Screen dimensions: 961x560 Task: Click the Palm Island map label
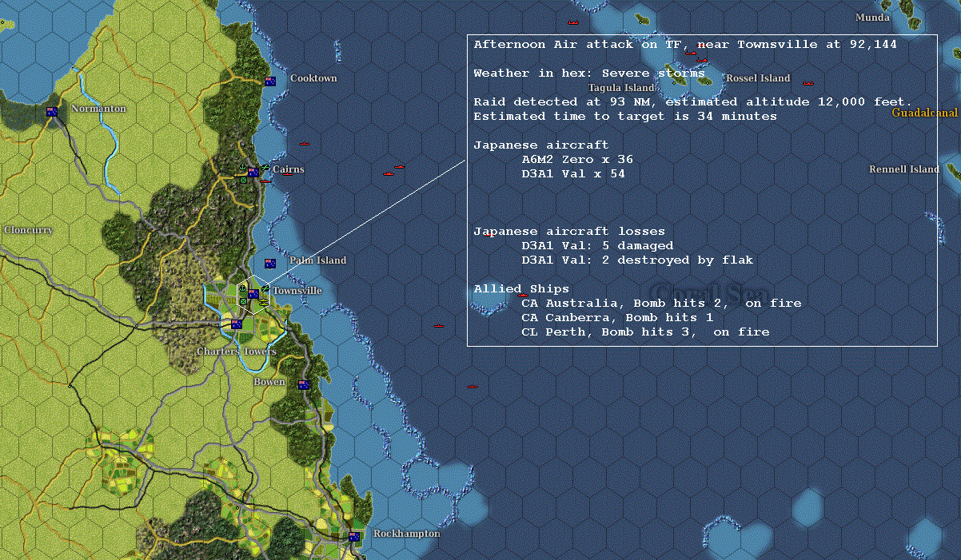coord(317,260)
